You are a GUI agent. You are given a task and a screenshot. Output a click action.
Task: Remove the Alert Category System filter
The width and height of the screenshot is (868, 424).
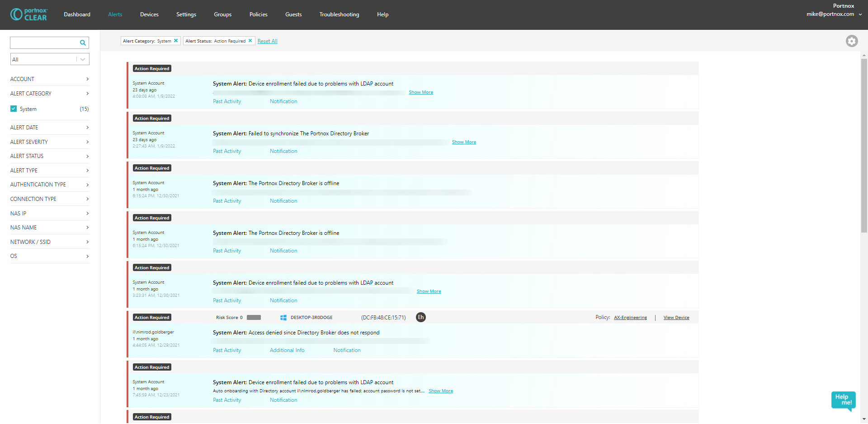176,41
